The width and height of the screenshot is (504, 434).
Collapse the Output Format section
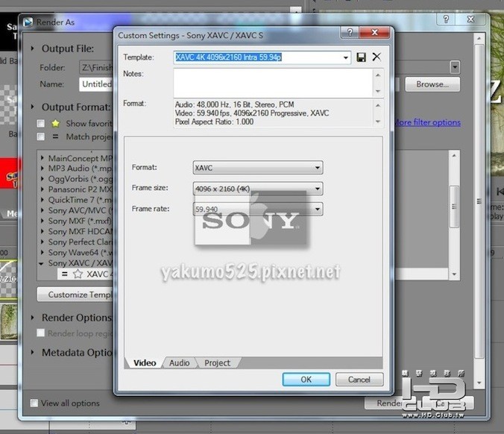pyautogui.click(x=32, y=107)
